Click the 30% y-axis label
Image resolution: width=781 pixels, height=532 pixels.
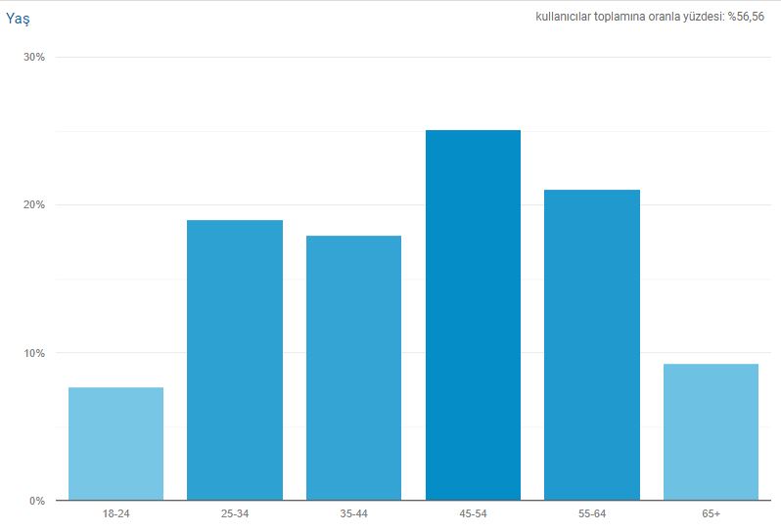[34, 57]
